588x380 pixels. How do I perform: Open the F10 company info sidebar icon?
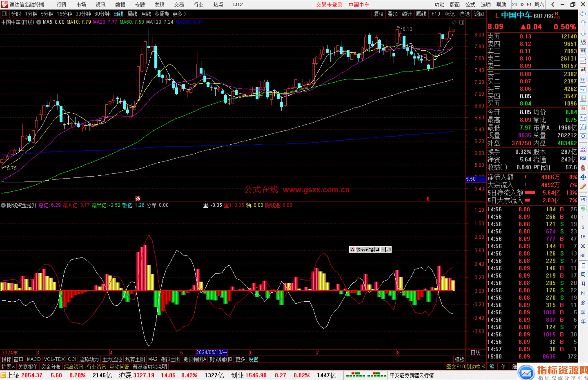pyautogui.click(x=583, y=89)
